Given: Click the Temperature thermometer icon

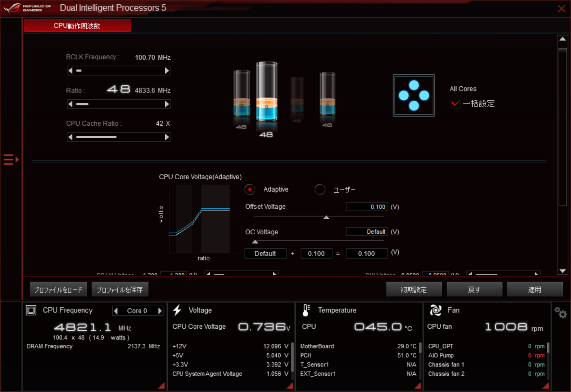Looking at the screenshot, I should click(306, 310).
